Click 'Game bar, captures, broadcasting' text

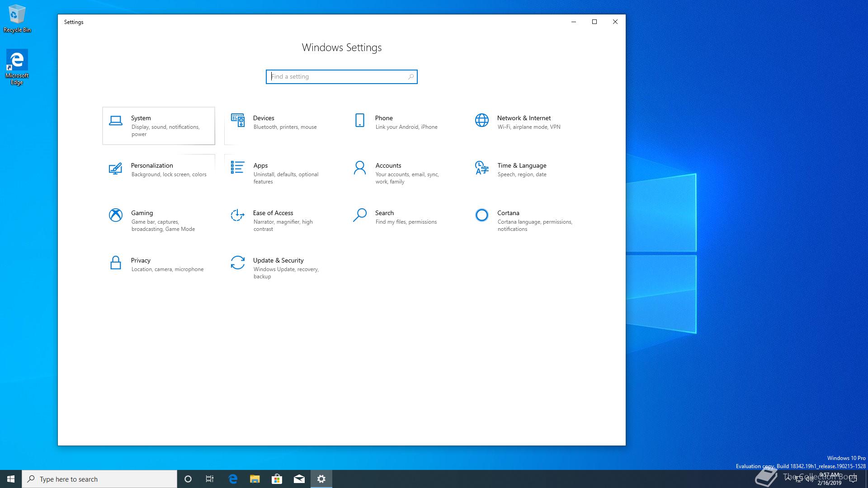[x=163, y=225]
